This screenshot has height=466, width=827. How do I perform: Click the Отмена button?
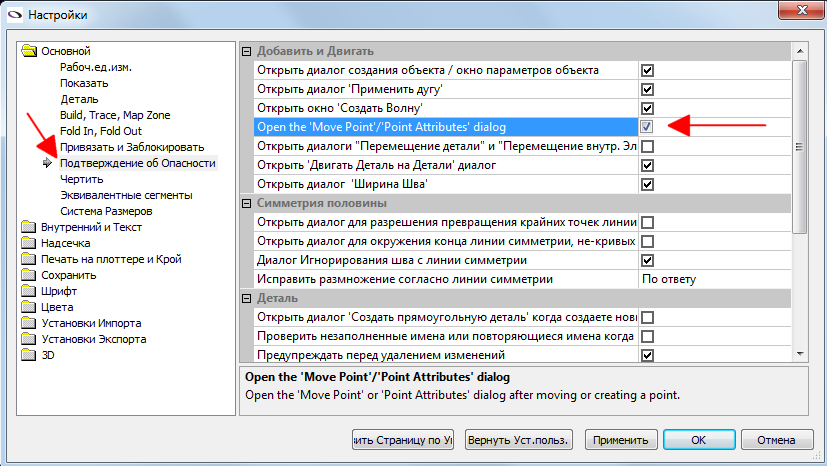pos(775,440)
